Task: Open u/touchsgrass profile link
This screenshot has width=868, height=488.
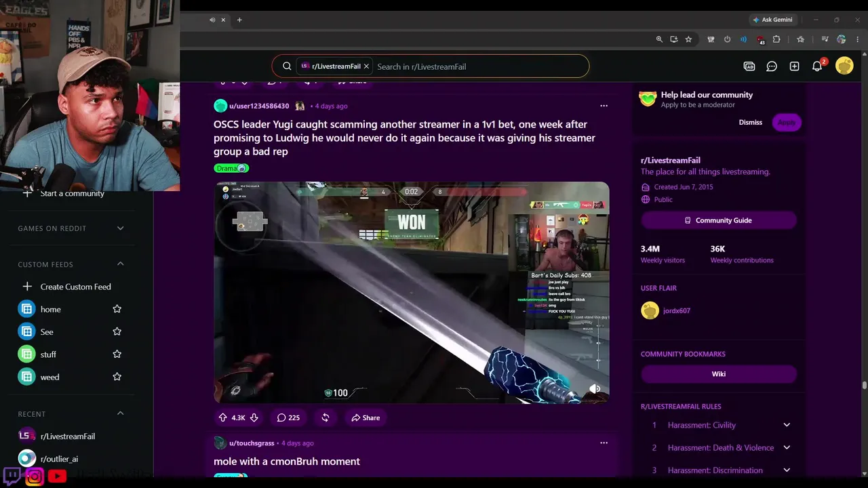Action: [x=252, y=443]
